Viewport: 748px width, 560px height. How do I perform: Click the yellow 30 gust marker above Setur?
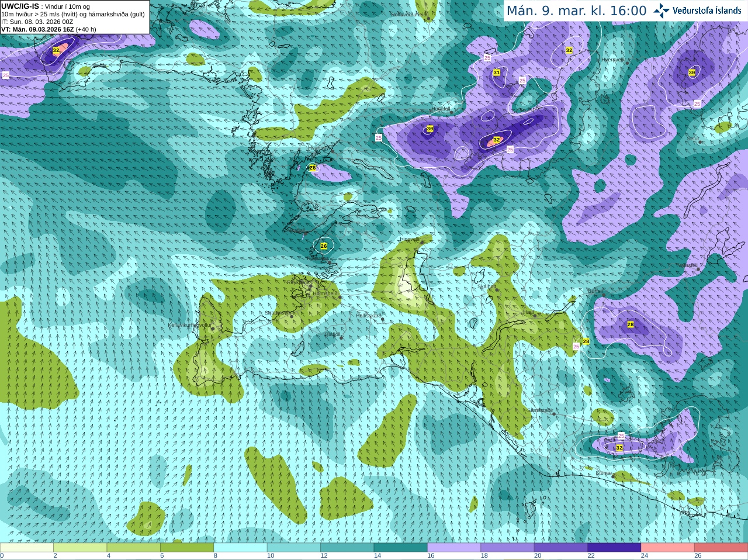[x=692, y=72]
